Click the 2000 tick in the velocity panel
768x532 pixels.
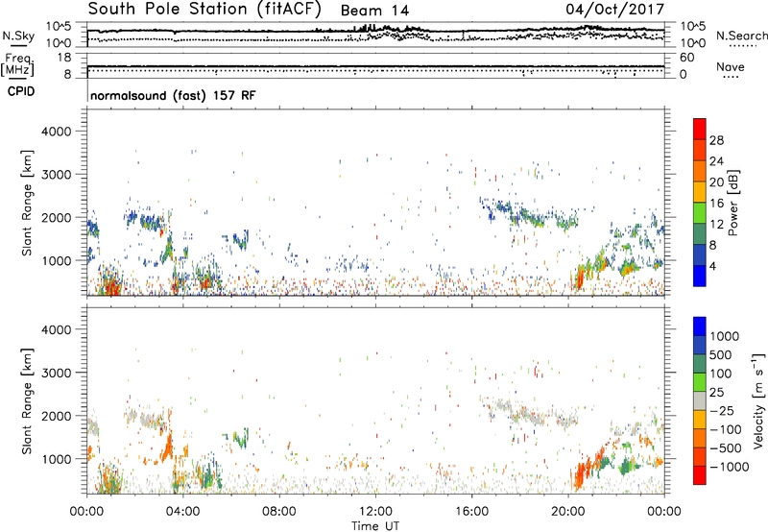point(57,416)
